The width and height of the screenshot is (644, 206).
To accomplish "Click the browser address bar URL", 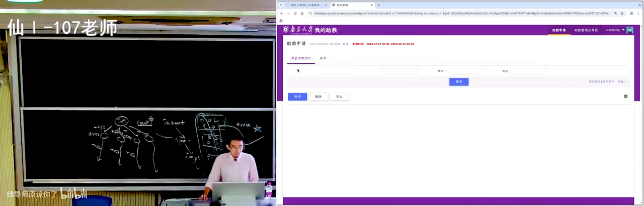I will [462, 13].
